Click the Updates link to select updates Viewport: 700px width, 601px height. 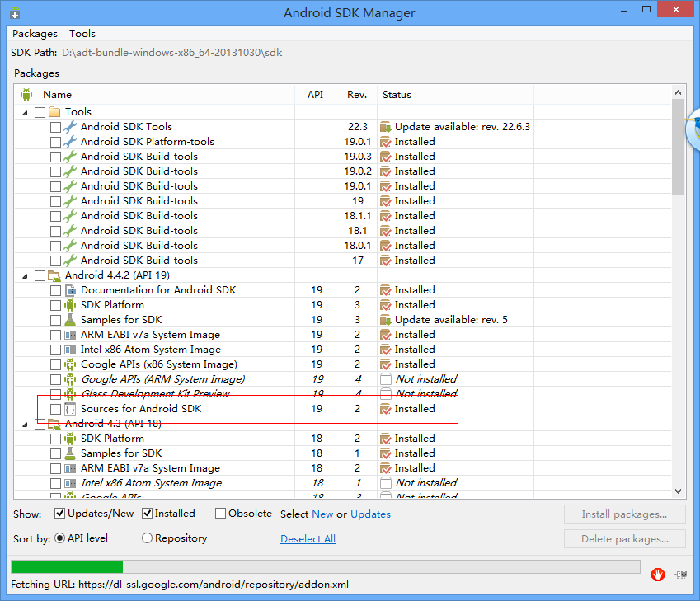370,514
